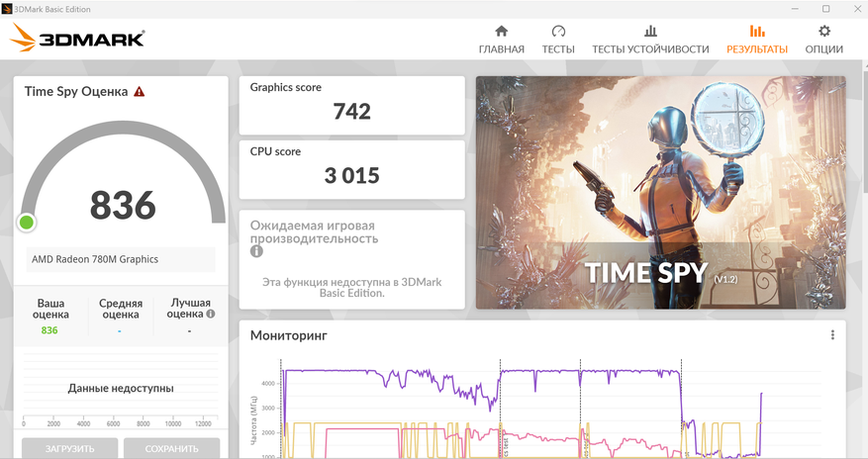The height and width of the screenshot is (459, 868).
Task: Maximize the 3DMark window
Action: coord(825,9)
